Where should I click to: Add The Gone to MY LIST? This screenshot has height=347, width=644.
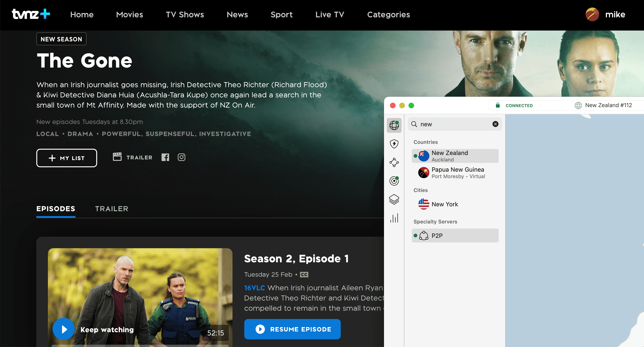[66, 158]
